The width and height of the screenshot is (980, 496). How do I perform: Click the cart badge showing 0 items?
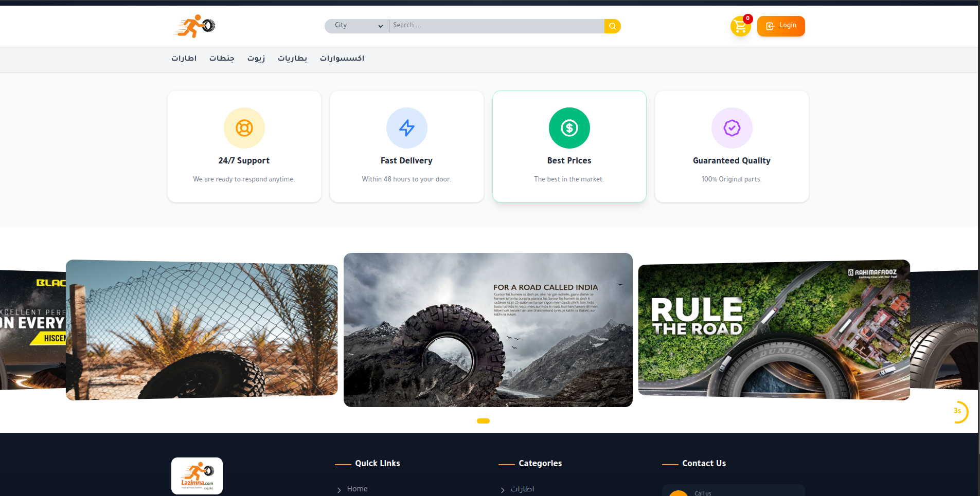(x=748, y=18)
